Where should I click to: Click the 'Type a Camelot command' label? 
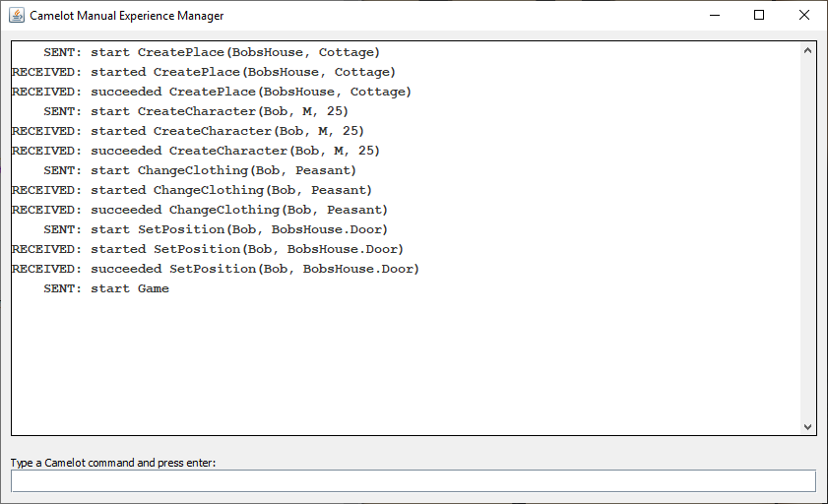click(113, 463)
